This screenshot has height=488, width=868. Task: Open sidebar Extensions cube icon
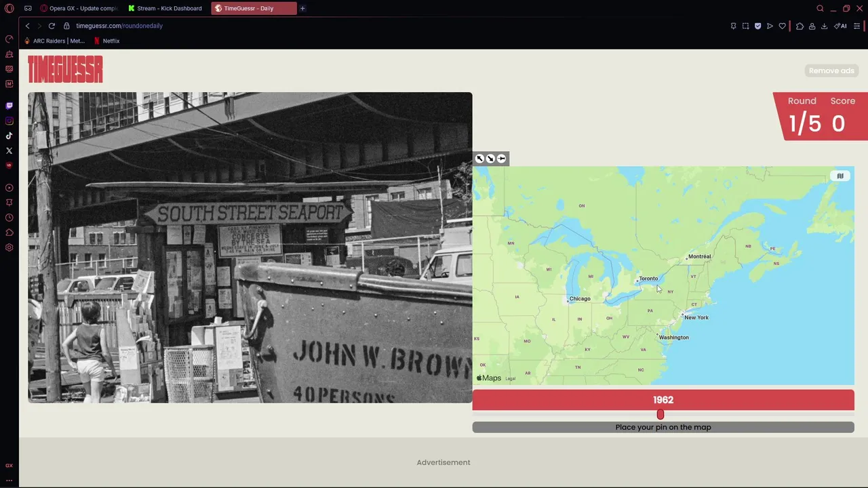9,232
